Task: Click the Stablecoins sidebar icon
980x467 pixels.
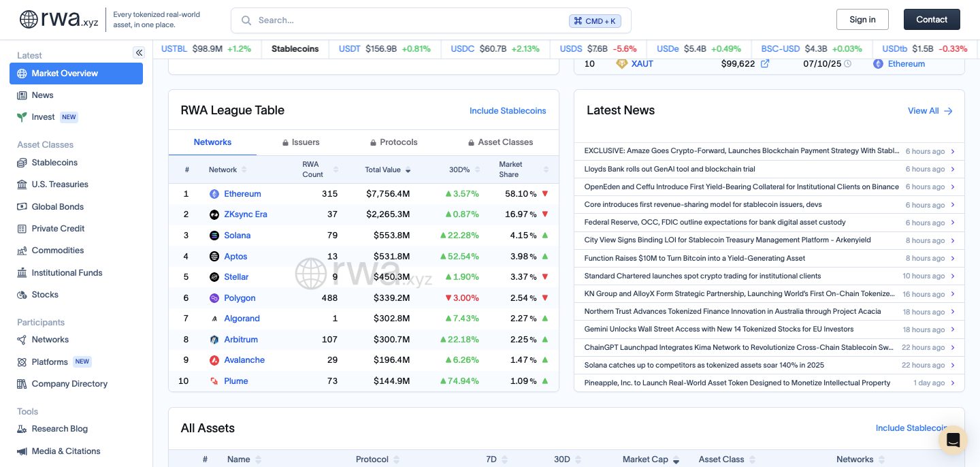Action: tap(22, 163)
